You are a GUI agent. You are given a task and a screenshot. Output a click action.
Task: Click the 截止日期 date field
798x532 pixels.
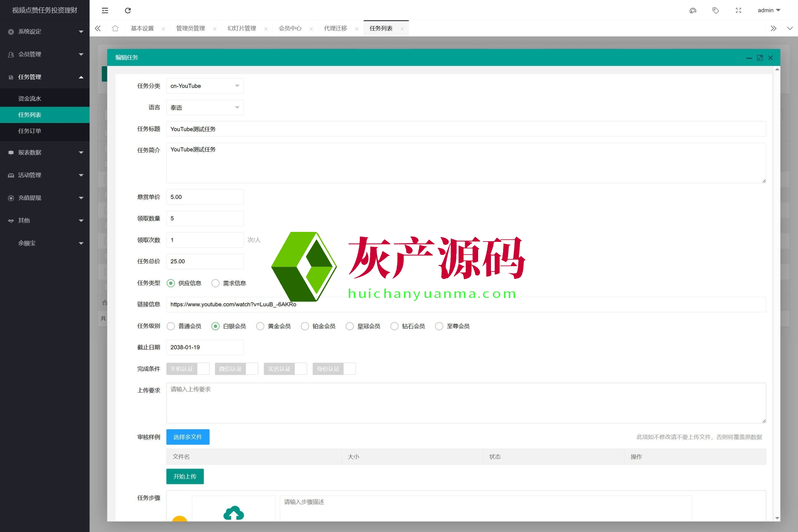pyautogui.click(x=204, y=347)
